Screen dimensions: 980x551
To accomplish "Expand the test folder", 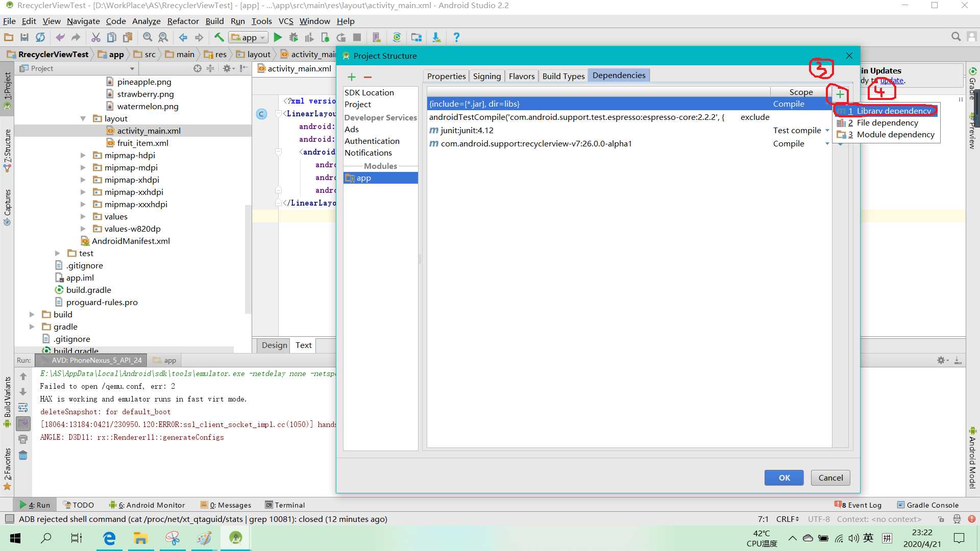I will [57, 253].
